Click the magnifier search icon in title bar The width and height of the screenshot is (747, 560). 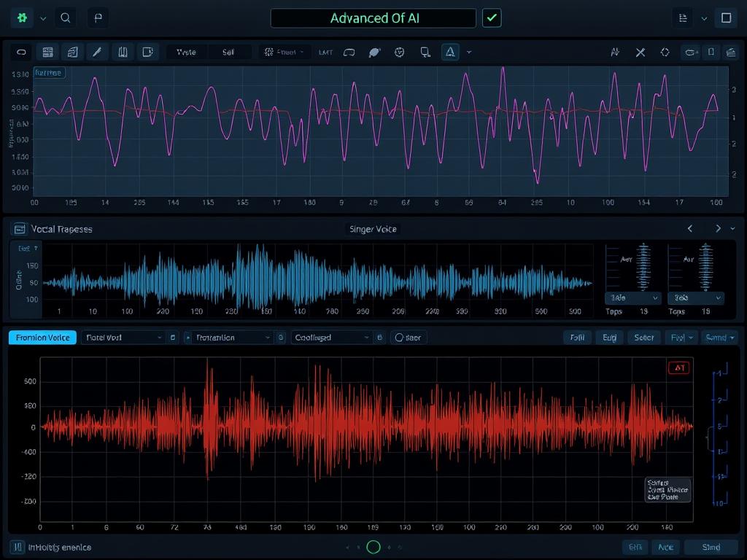[66, 18]
